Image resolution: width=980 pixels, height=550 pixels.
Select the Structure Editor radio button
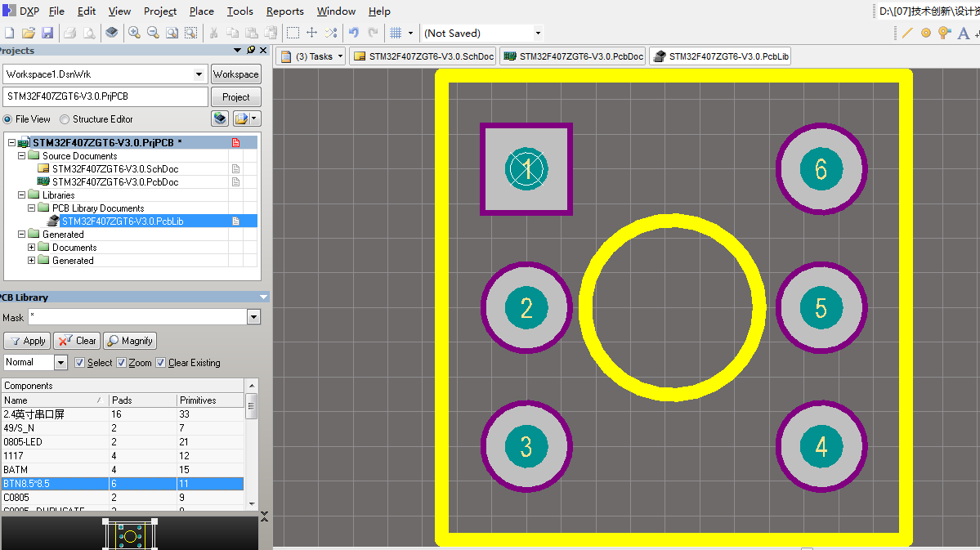(65, 119)
